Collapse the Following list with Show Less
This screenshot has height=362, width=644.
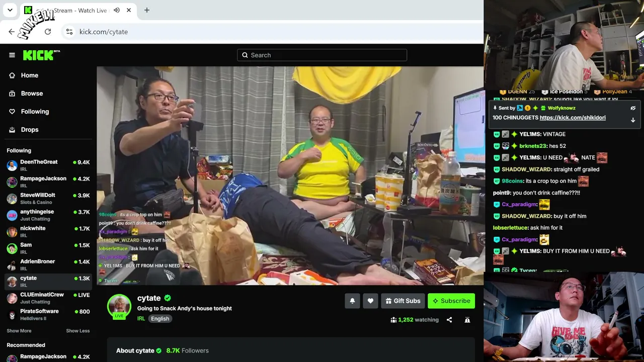pyautogui.click(x=78, y=331)
